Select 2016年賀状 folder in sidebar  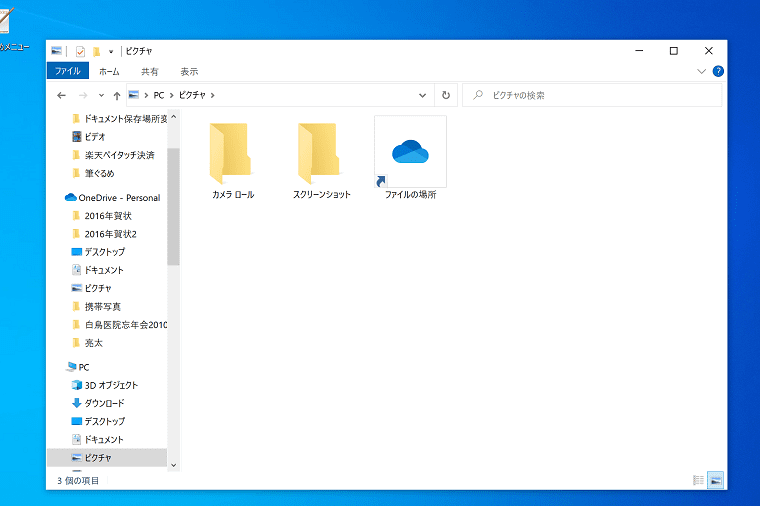coord(102,216)
